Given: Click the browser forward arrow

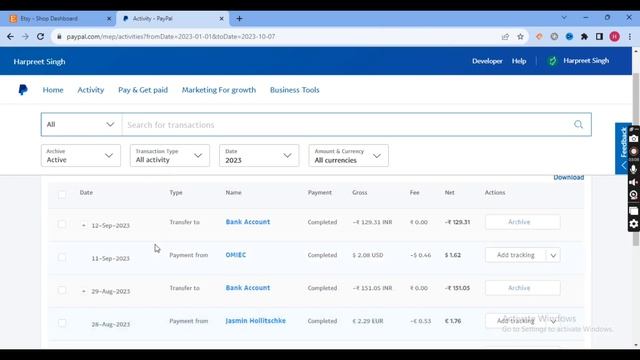Looking at the screenshot, I should click(25, 37).
